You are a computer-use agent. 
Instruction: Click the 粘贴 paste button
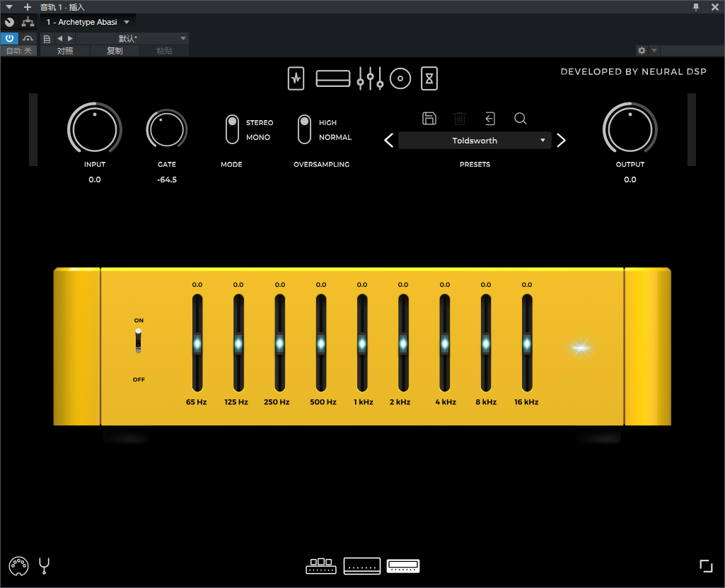(x=164, y=51)
